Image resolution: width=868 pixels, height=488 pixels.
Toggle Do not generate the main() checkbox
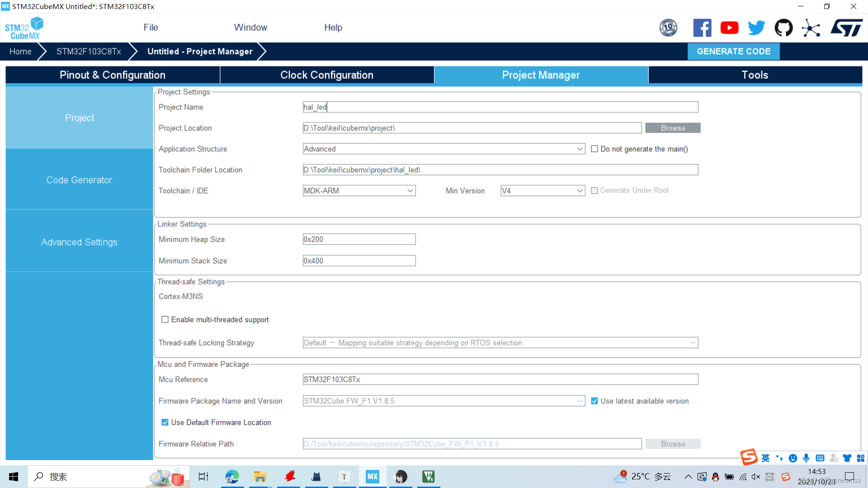coord(594,149)
